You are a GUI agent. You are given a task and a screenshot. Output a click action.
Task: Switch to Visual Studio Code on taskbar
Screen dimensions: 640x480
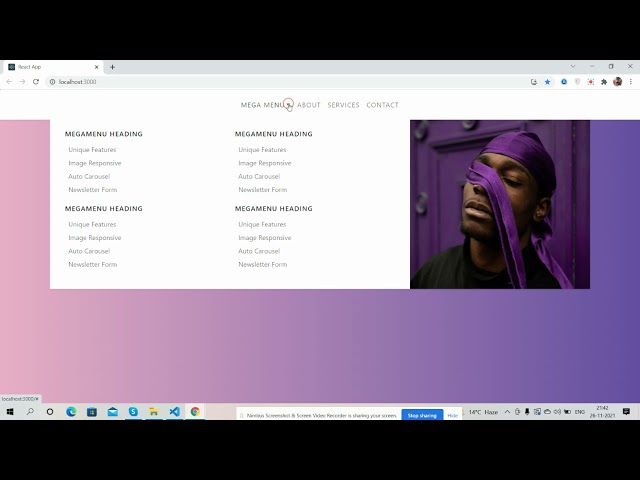click(174, 412)
